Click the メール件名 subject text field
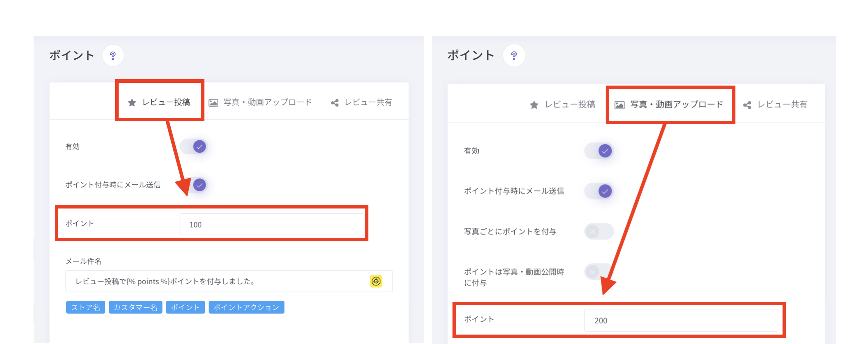Image resolution: width=868 pixels, height=344 pixels. tap(216, 281)
